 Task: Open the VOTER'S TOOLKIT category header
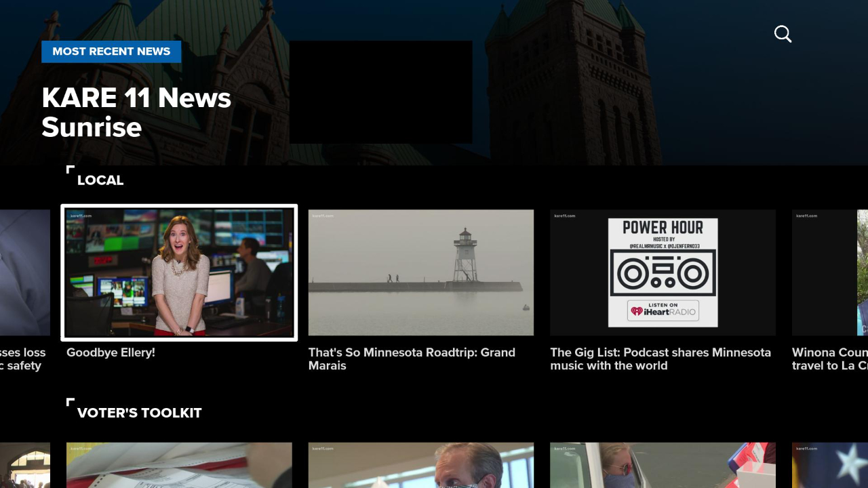140,413
